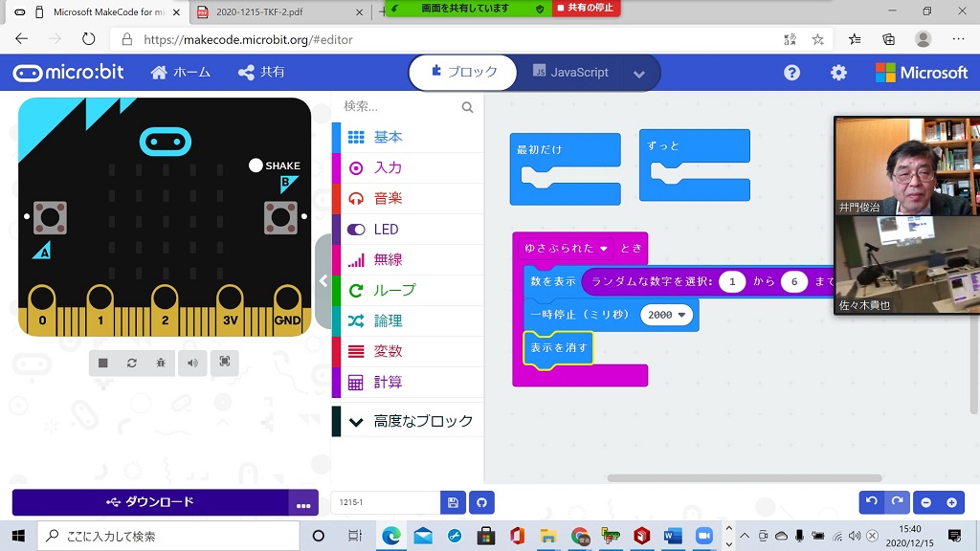The height and width of the screenshot is (551, 980).
Task: Open the 2000 pause duration dropdown
Action: click(667, 315)
